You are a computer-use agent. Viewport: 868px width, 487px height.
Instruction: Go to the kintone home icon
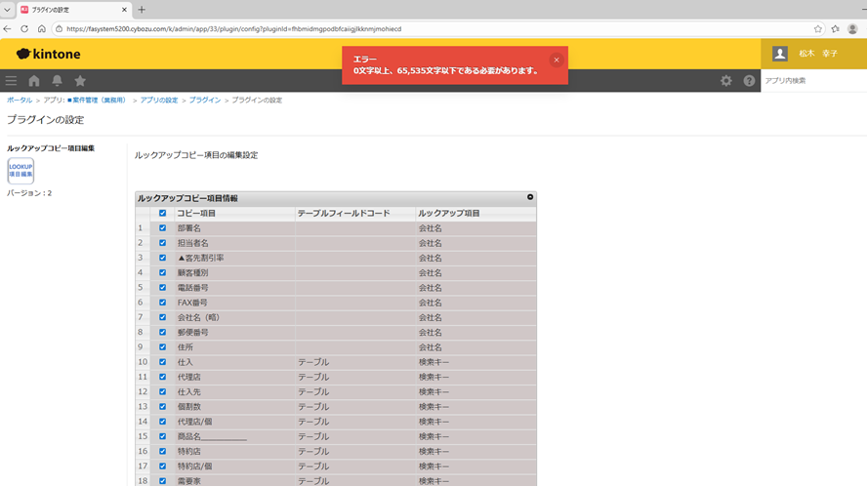click(34, 81)
